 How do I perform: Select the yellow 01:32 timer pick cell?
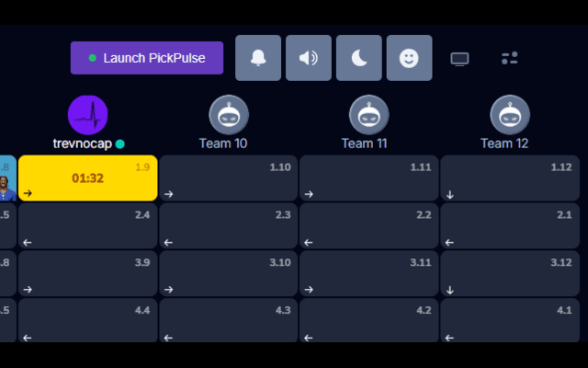coord(88,178)
